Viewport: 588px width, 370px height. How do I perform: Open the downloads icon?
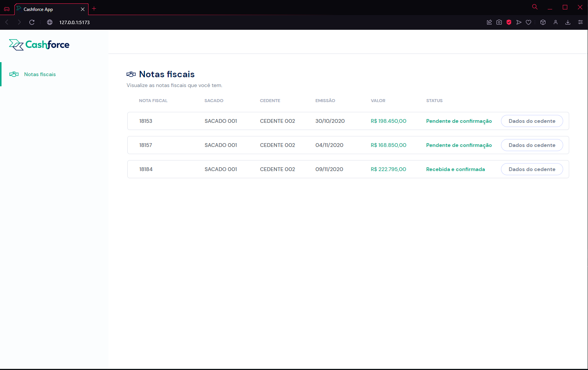[x=568, y=22]
